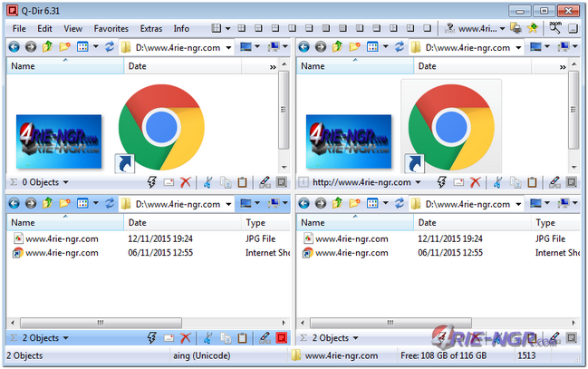The height and width of the screenshot is (369, 588).
Task: Sort by Type column in bottom-right pane
Action: 555,223
